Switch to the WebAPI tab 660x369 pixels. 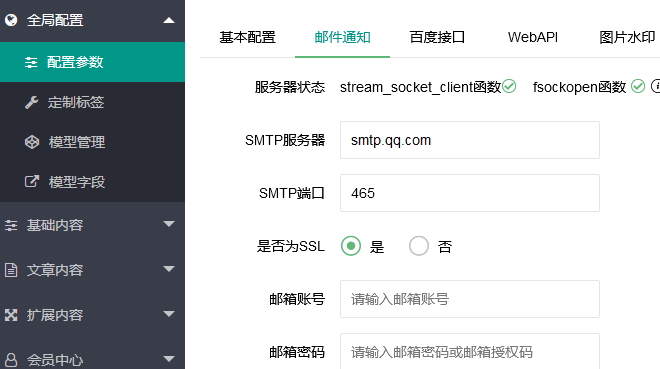(x=533, y=37)
